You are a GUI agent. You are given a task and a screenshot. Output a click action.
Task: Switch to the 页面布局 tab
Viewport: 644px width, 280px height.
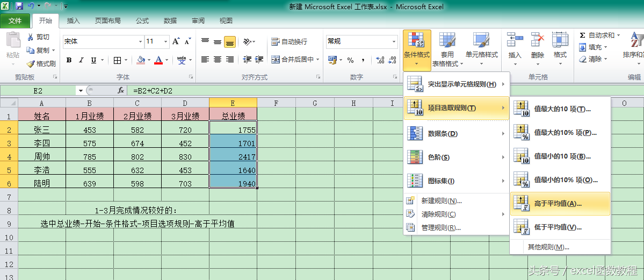[107, 20]
